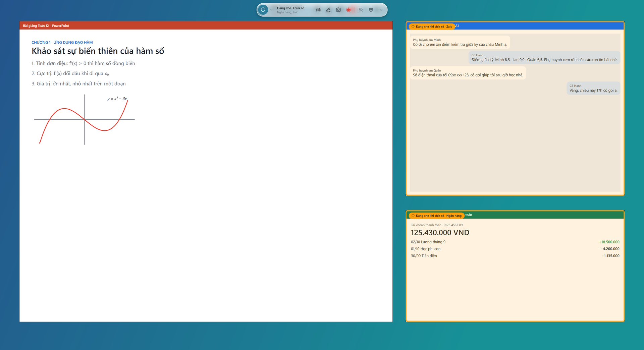Click the Zalo reply 'Vâng, chiều nay 17h cô gọi ạ.'

593,88
